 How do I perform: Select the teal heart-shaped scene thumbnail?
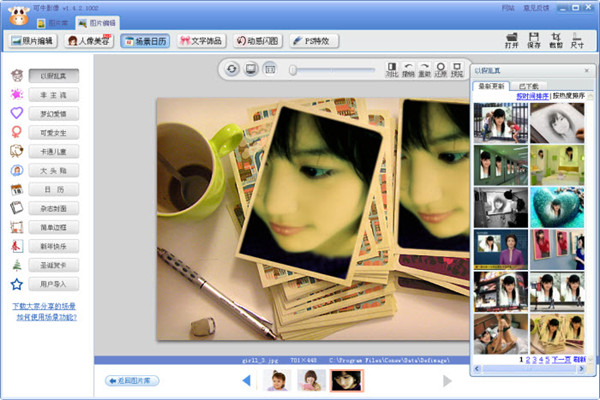(x=556, y=207)
